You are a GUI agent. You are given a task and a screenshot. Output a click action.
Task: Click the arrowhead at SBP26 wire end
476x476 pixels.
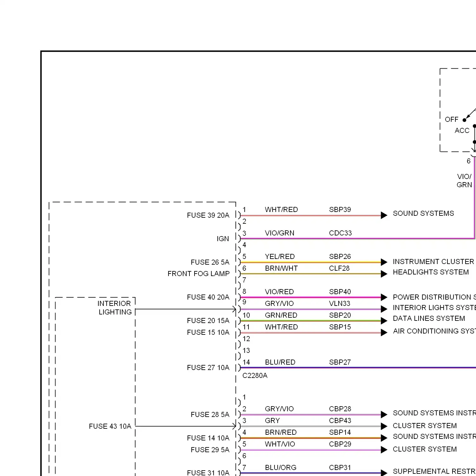[x=384, y=262]
